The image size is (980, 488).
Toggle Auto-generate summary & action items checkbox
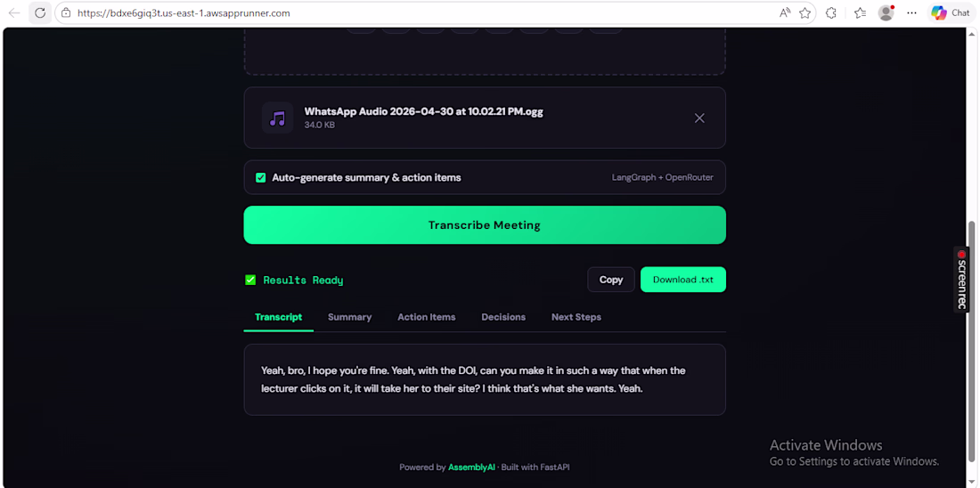261,177
